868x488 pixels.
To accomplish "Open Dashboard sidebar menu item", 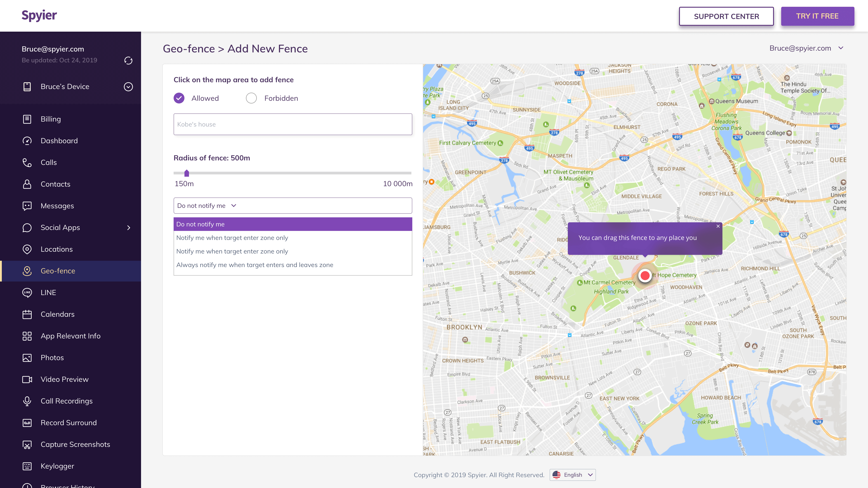I will [71, 141].
